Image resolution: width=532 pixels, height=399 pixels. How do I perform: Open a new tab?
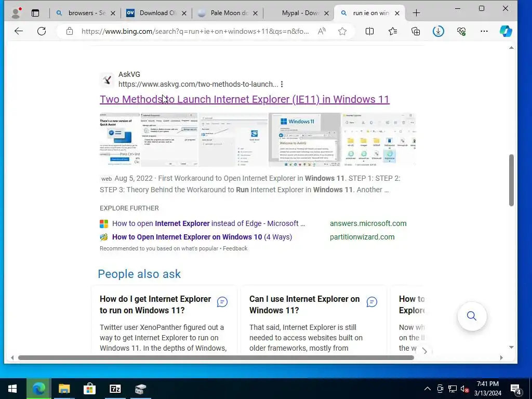pyautogui.click(x=416, y=13)
